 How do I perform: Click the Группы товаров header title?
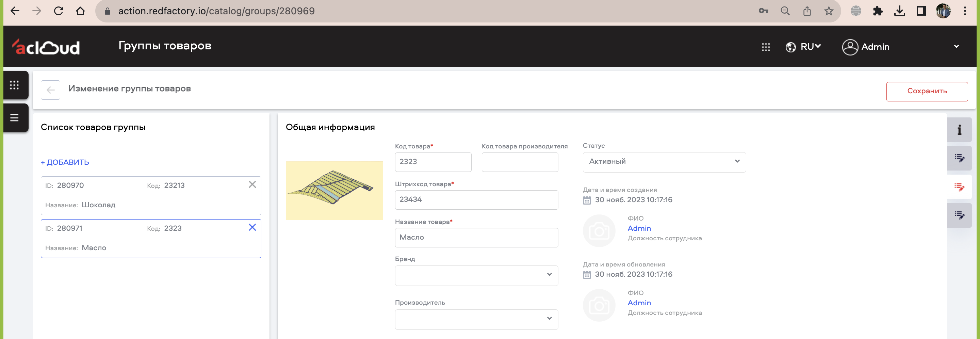[x=165, y=46]
